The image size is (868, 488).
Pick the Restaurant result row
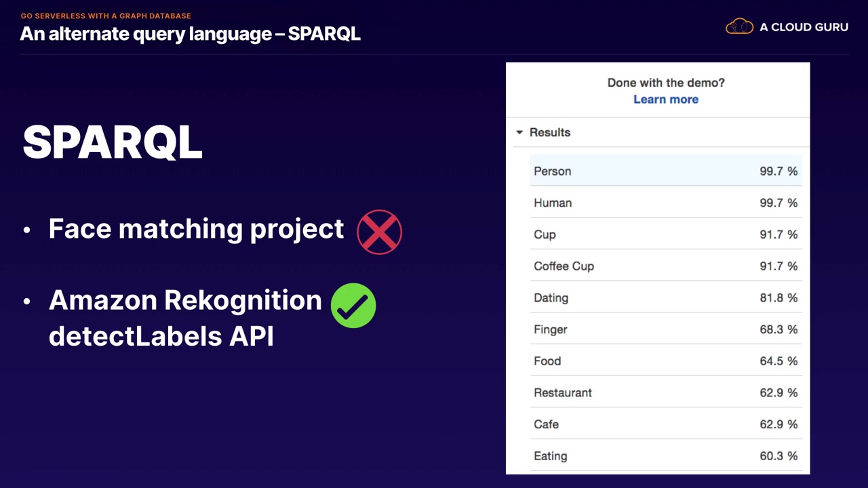665,392
